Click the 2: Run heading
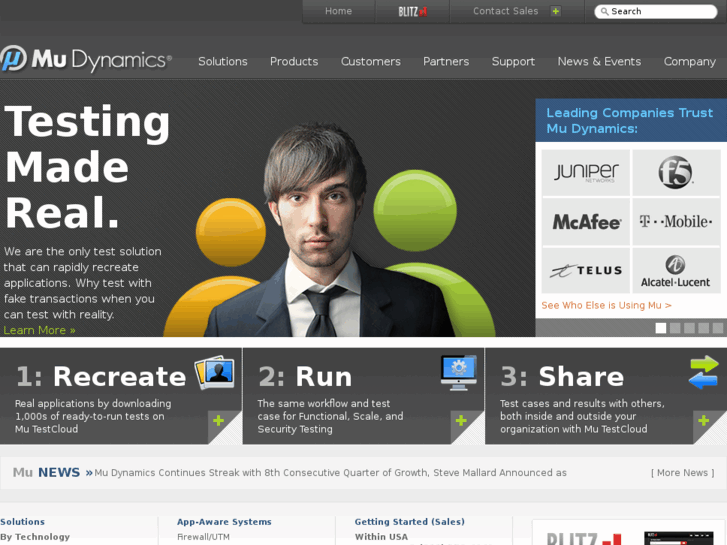The image size is (727, 545). tap(305, 376)
